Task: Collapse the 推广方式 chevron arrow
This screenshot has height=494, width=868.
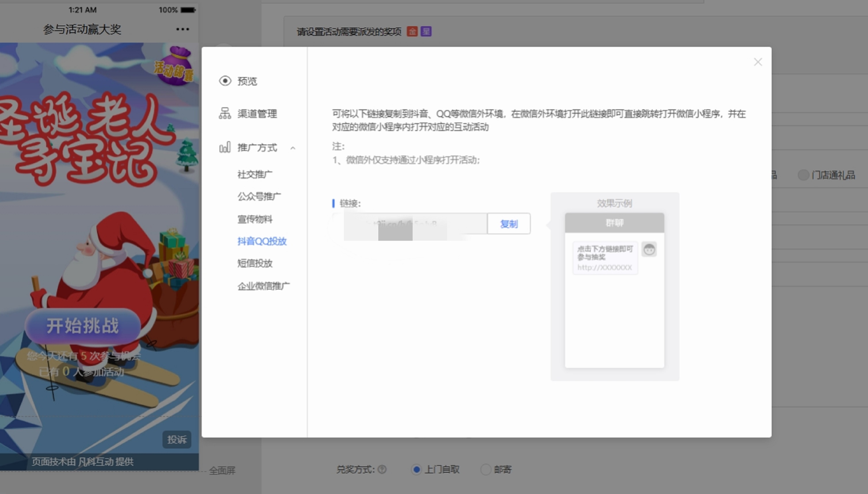Action: [x=293, y=148]
